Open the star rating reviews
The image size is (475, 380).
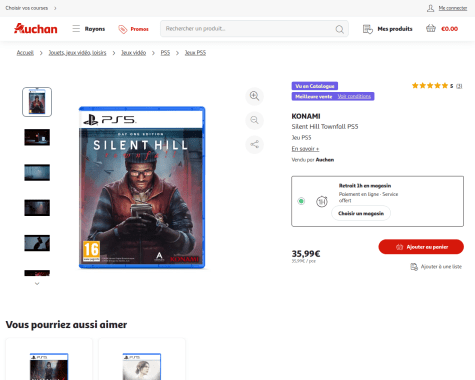[x=430, y=86]
